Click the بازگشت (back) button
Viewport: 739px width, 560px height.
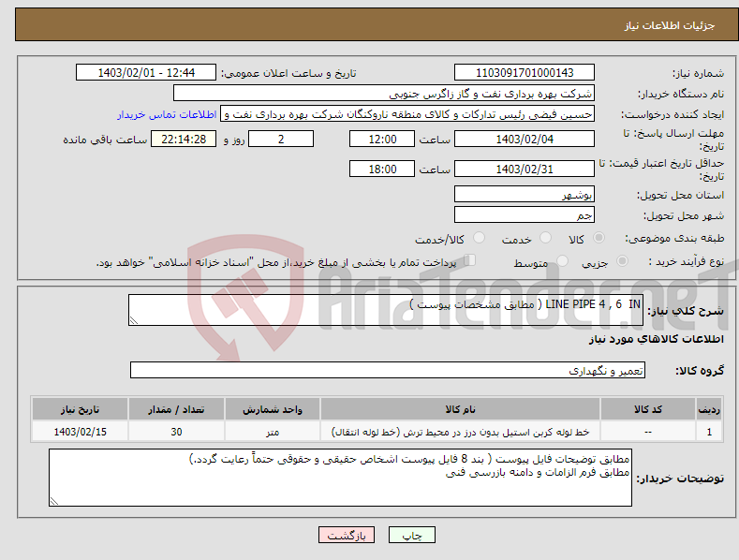[347, 535]
